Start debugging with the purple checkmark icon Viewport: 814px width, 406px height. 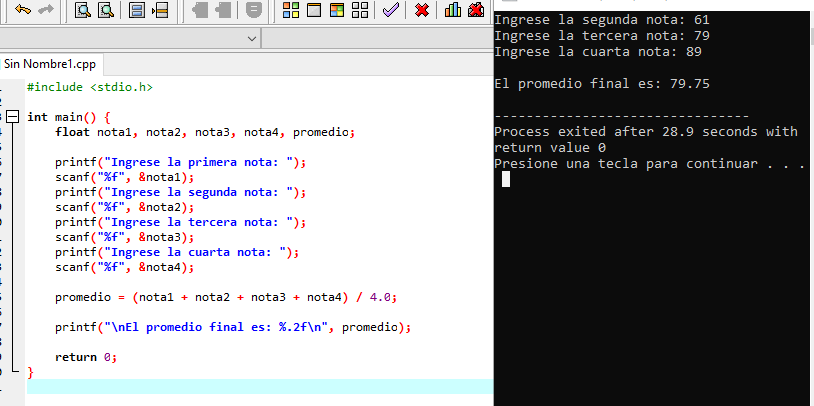pos(391,10)
